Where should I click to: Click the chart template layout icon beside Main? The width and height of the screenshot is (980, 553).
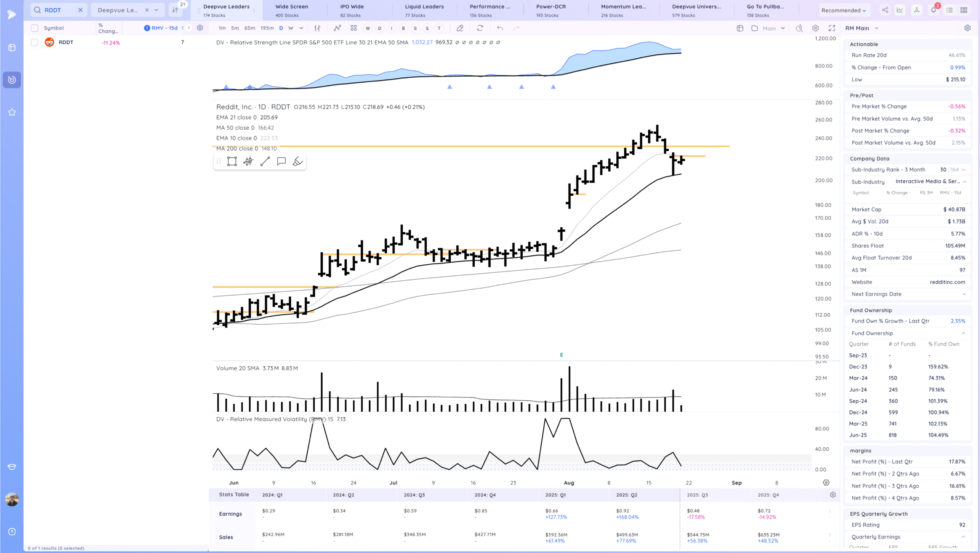click(740, 28)
